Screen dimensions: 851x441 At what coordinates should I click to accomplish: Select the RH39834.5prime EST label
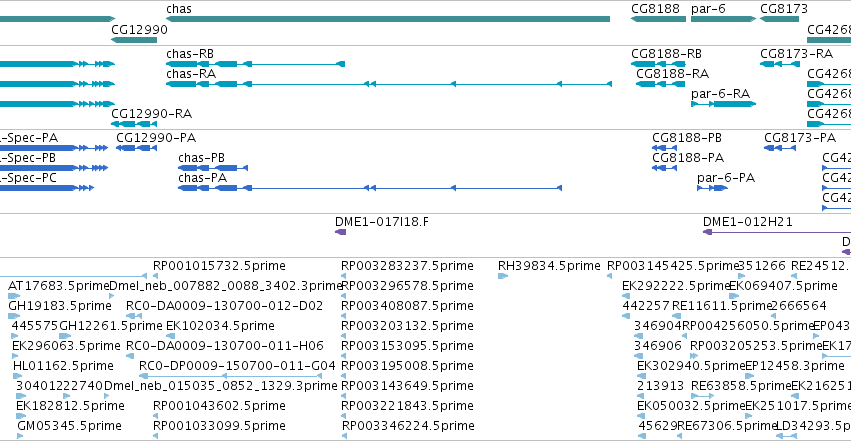click(x=549, y=266)
